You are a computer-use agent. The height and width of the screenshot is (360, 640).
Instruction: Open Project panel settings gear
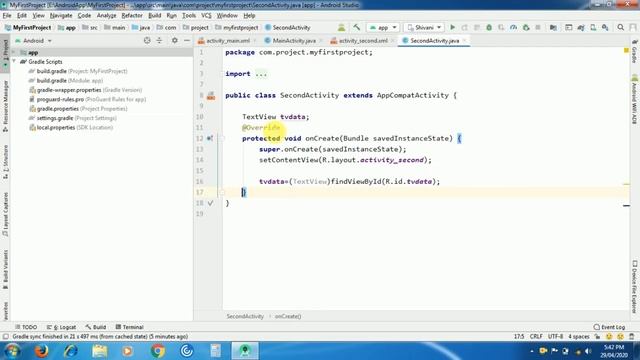[x=175, y=40]
